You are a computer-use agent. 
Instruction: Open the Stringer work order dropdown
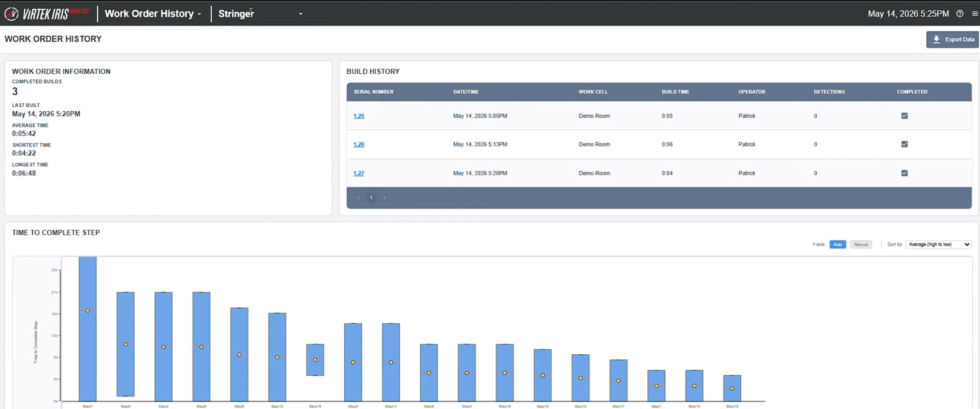[260, 14]
